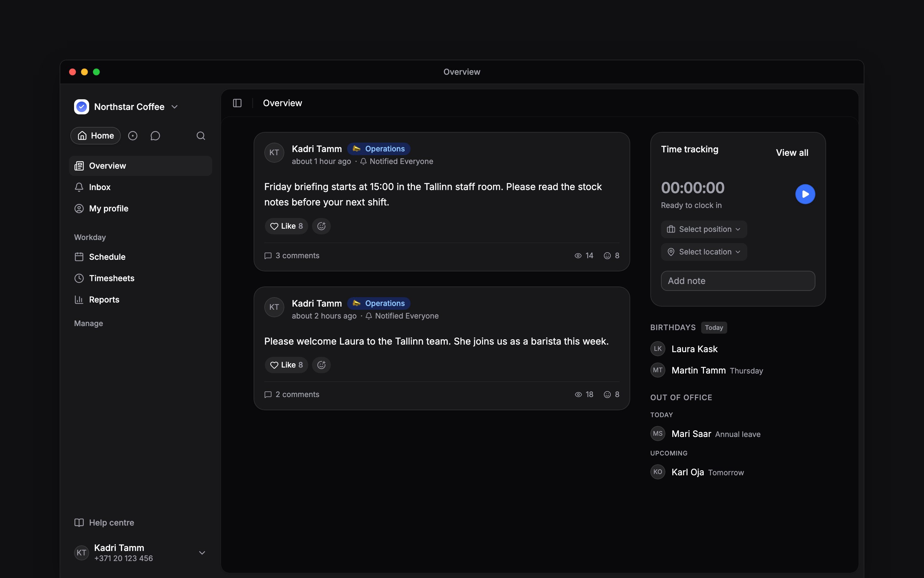Add emoji reaction on welcome Laura post
This screenshot has width=924, height=578.
coord(321,365)
